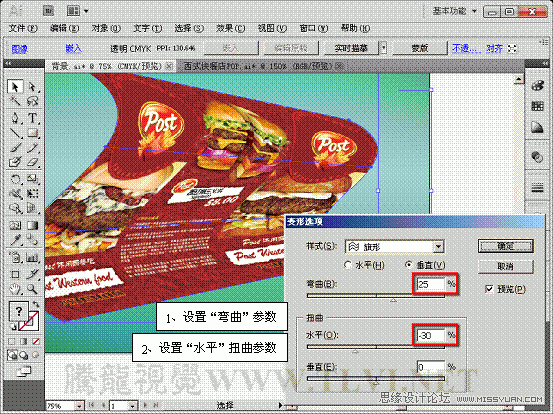
Task: Click the 水平 distortion field showing -30
Action: tap(431, 335)
